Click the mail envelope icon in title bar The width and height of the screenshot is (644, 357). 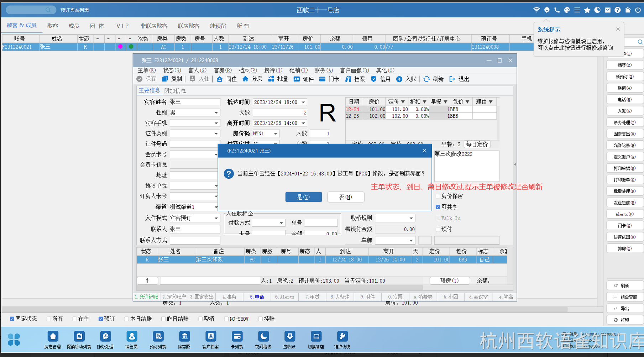607,10
